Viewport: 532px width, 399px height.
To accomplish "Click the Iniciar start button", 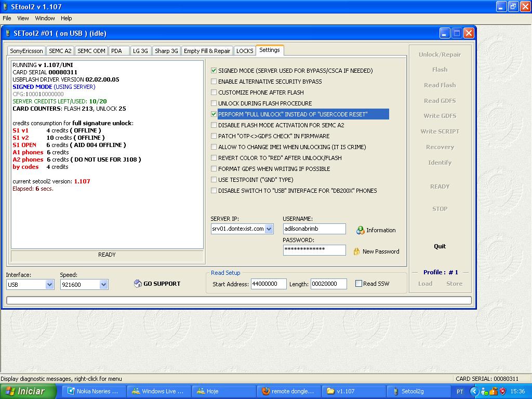I will 28,391.
